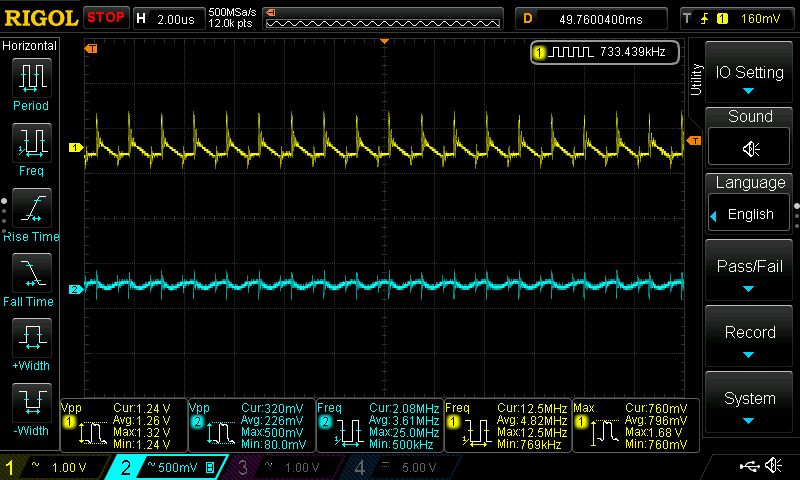Click the Cur:320mV value

(x=272, y=408)
